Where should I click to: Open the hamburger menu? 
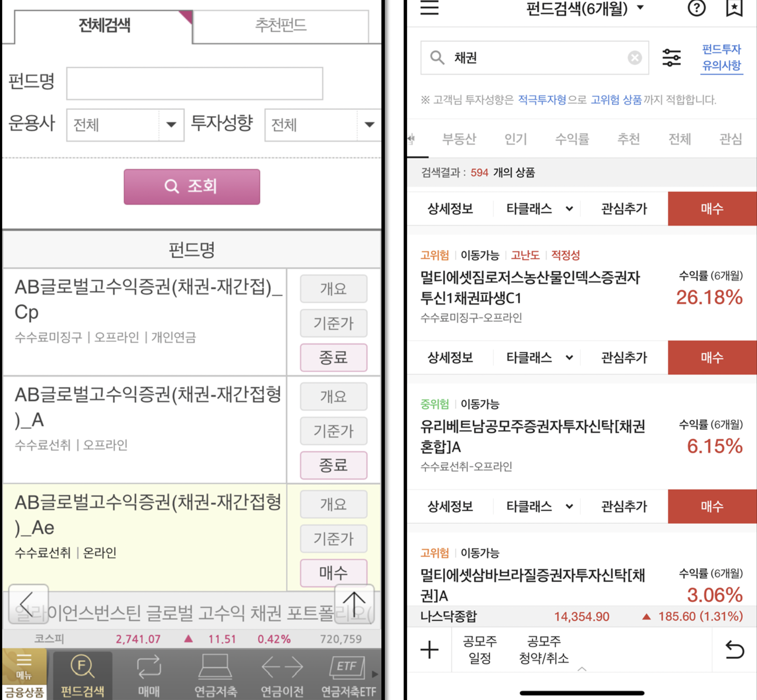click(x=429, y=9)
